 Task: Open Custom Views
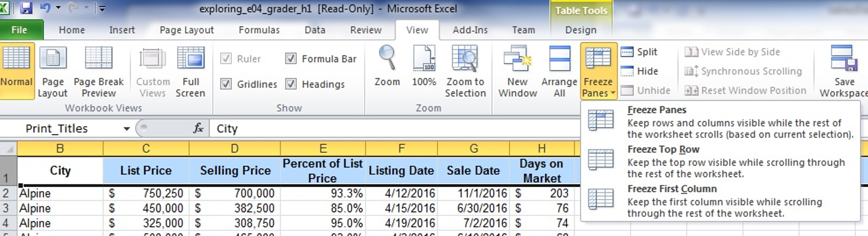click(x=153, y=71)
